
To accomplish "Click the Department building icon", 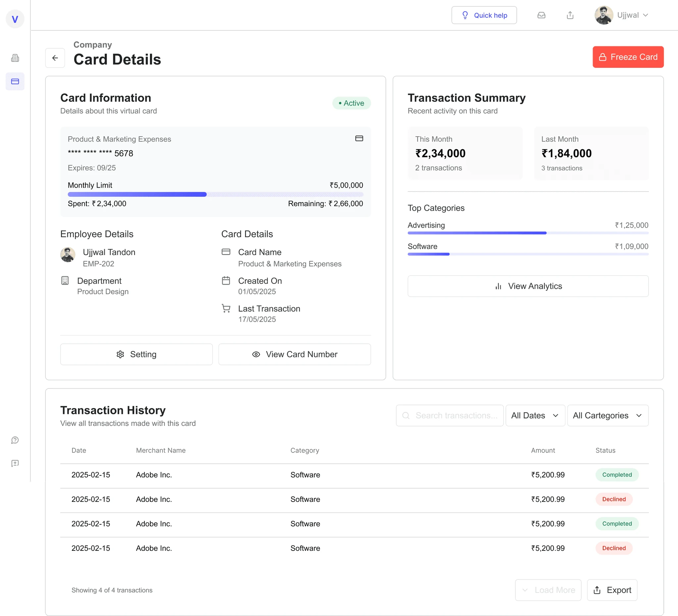I will tap(65, 281).
